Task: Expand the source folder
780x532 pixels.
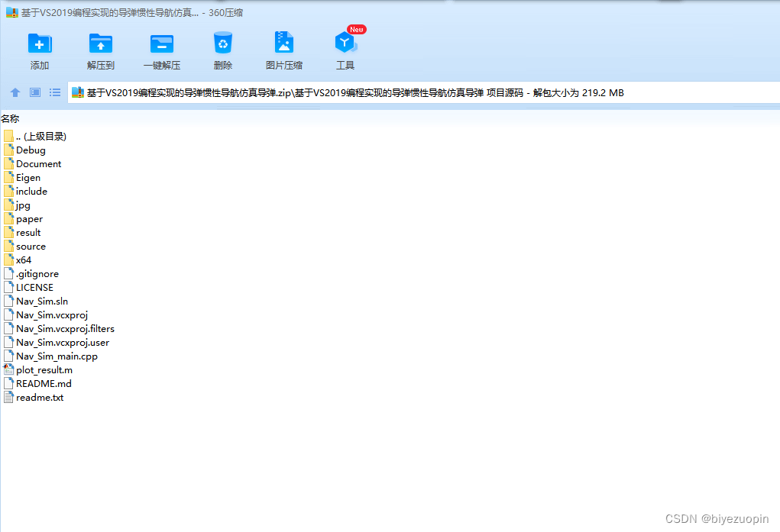Action: click(x=31, y=246)
